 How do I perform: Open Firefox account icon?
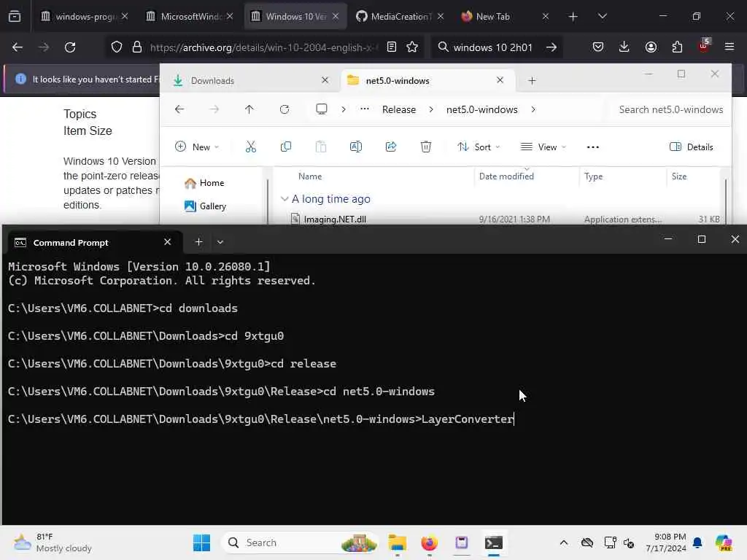click(651, 47)
